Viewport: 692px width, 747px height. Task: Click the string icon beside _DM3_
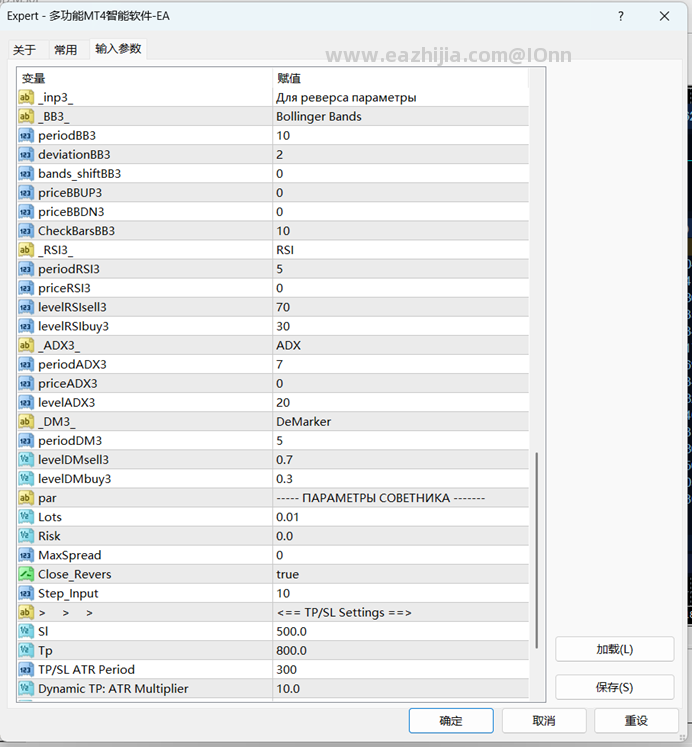pyautogui.click(x=26, y=421)
